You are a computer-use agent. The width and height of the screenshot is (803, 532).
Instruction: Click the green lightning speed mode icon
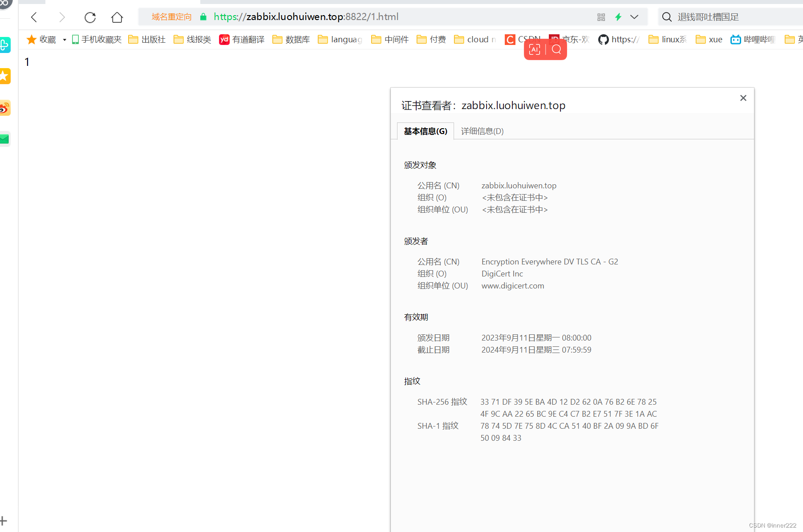click(618, 17)
